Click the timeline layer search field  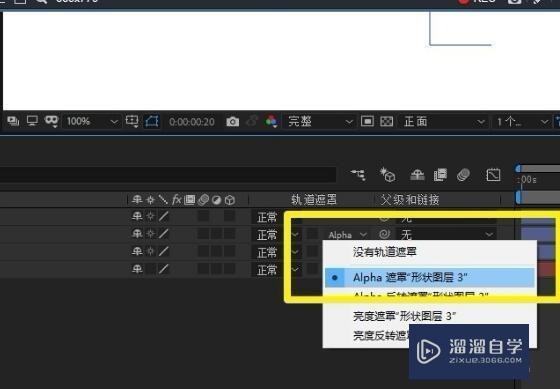(x=168, y=175)
